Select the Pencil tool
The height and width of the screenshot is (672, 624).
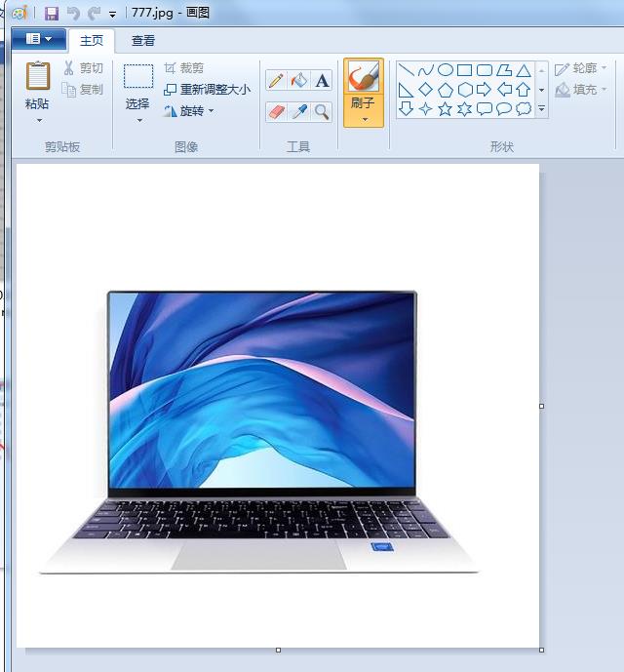click(x=276, y=81)
